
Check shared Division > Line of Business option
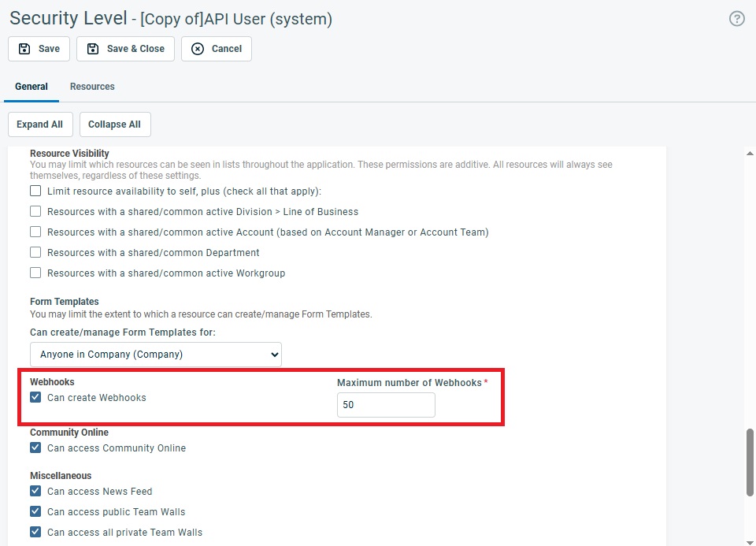pyautogui.click(x=35, y=212)
